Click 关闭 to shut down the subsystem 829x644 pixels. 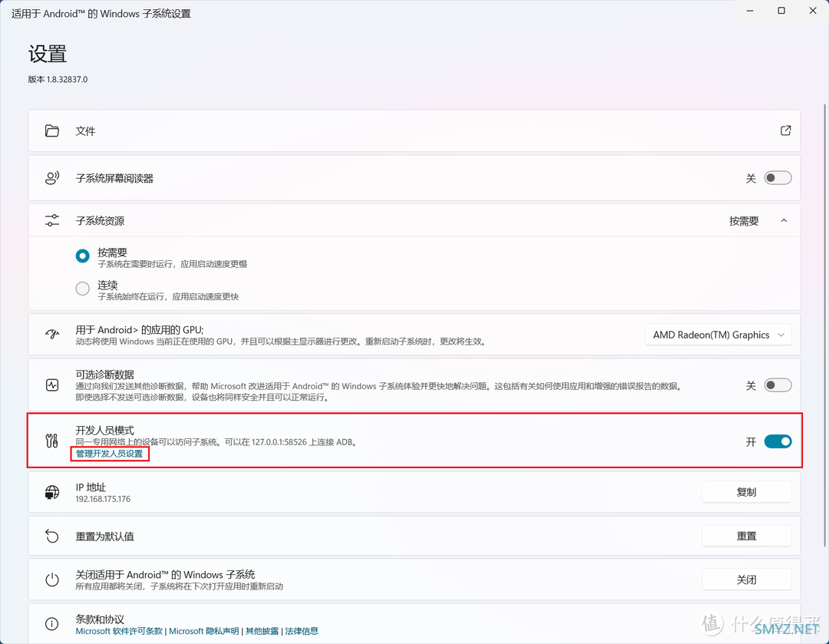pyautogui.click(x=747, y=580)
